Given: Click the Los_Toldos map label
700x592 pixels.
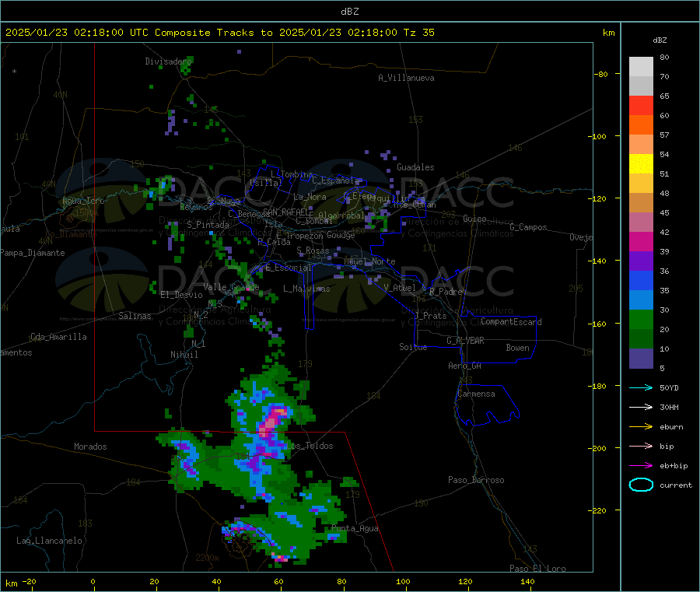Looking at the screenshot, I should pyautogui.click(x=310, y=446).
